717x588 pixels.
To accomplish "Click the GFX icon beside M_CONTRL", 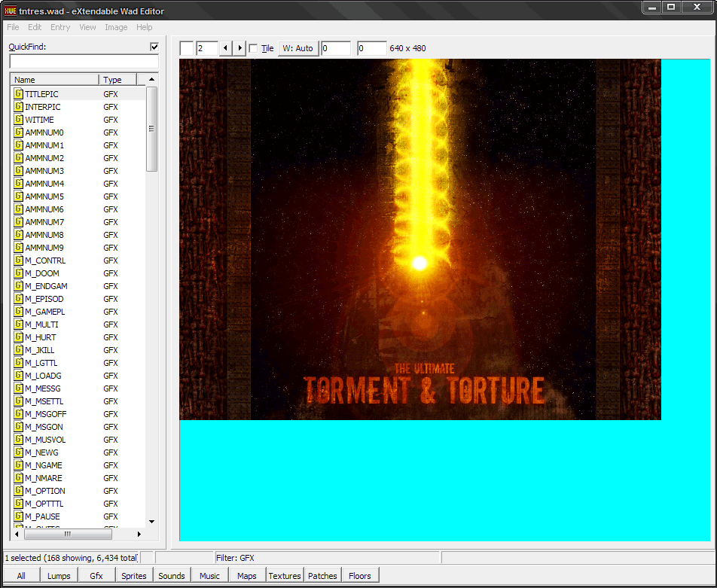I will (18, 260).
